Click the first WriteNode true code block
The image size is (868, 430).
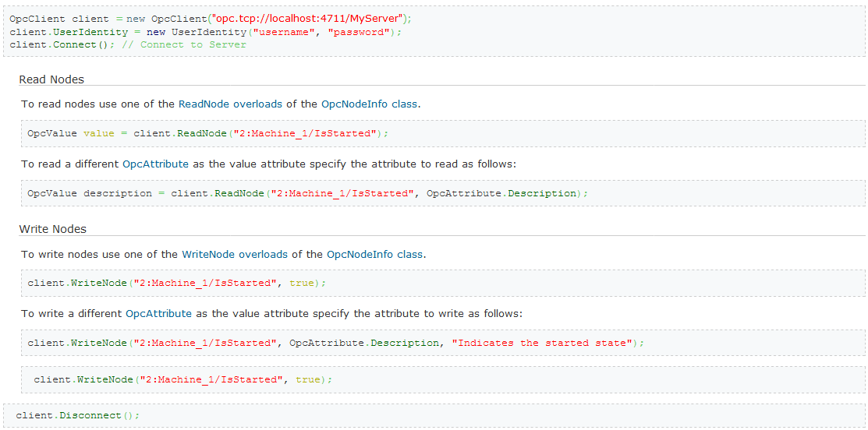[443, 283]
